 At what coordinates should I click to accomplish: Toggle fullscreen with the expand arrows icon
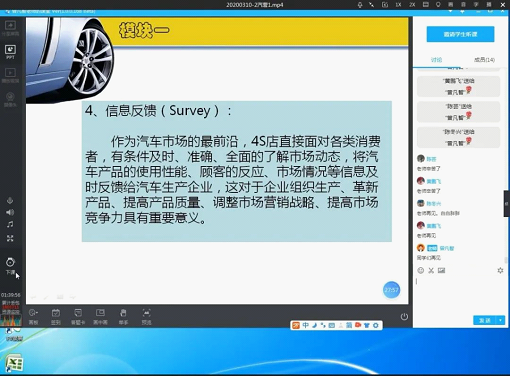tap(10, 238)
